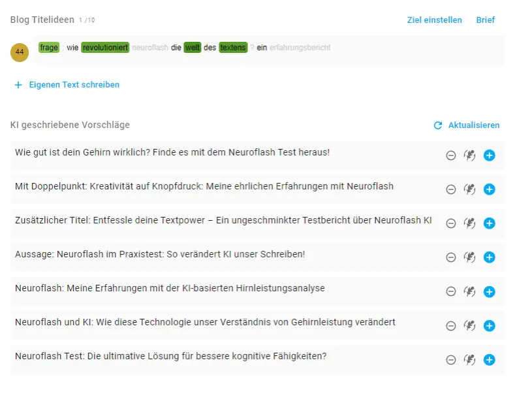The height and width of the screenshot is (420, 517).
Task: Click the plus icon beside Eigenen Text schreiben
Action: (18, 85)
